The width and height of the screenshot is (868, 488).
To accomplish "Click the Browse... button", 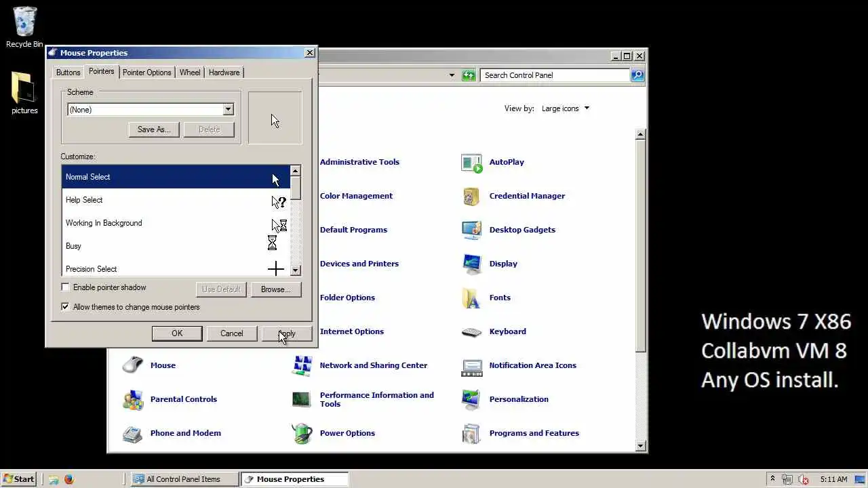I will pos(275,289).
